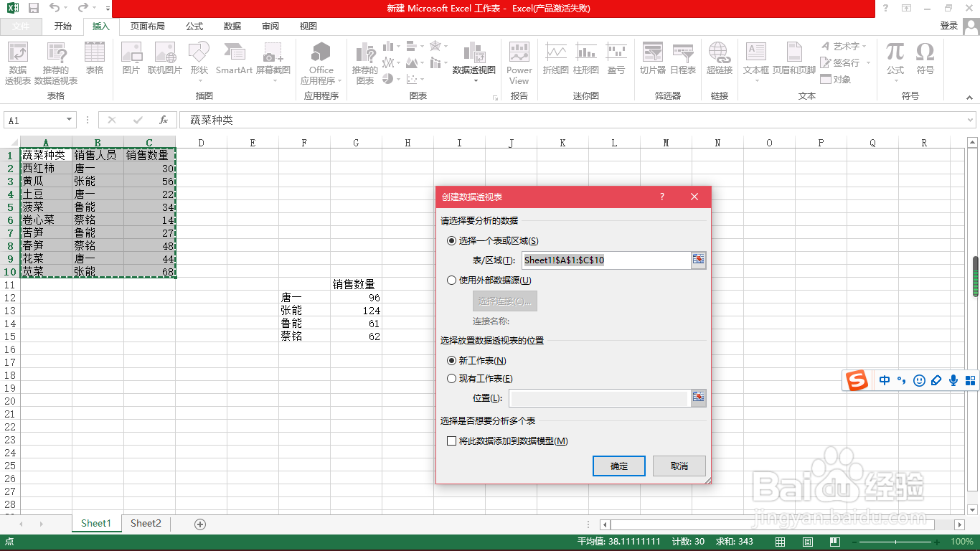Image resolution: width=980 pixels, height=551 pixels.
Task: Switch to 开始 Home tab
Action: 63,26
